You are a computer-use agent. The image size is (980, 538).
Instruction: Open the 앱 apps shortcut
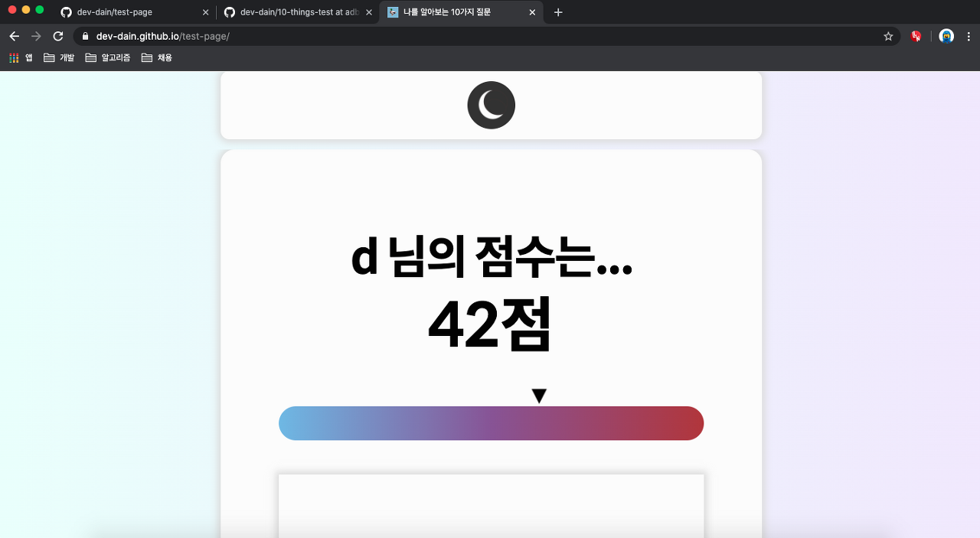click(x=21, y=57)
